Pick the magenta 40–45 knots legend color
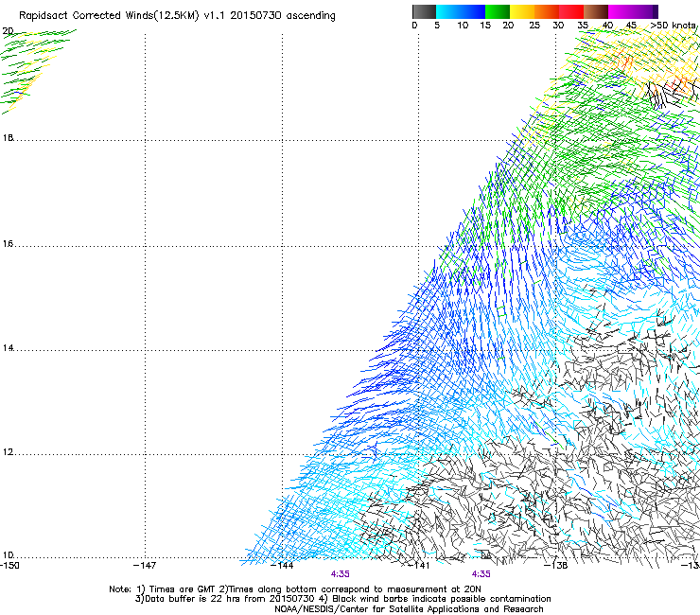 (x=621, y=11)
